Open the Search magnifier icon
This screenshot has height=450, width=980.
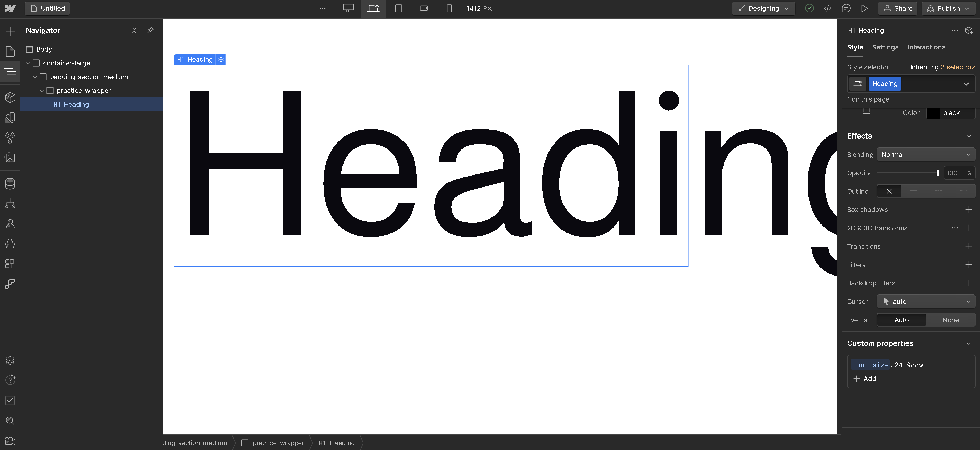[x=10, y=421]
